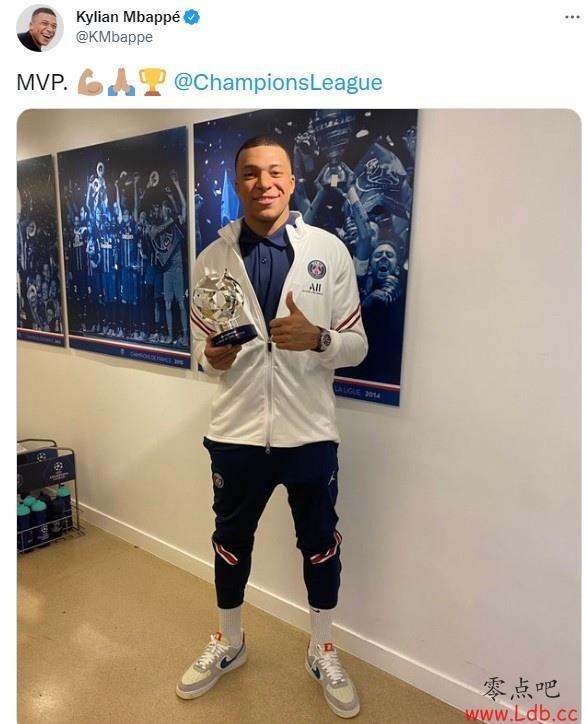Click the PSG crest on white jacket
Screen dimensions: 587x724
(317, 269)
